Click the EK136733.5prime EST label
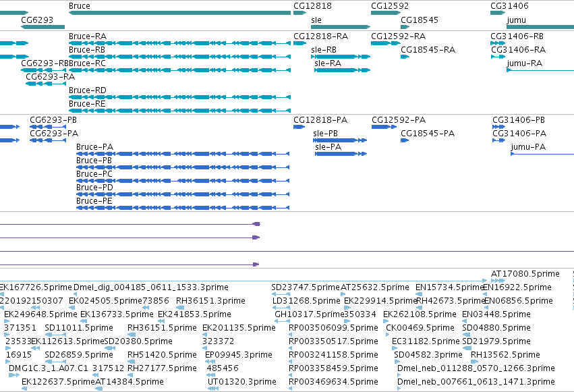The image size is (574, 392). point(117,314)
